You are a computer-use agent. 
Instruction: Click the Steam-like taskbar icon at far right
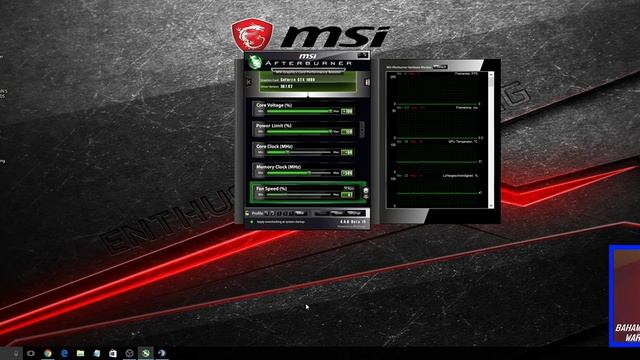162,353
